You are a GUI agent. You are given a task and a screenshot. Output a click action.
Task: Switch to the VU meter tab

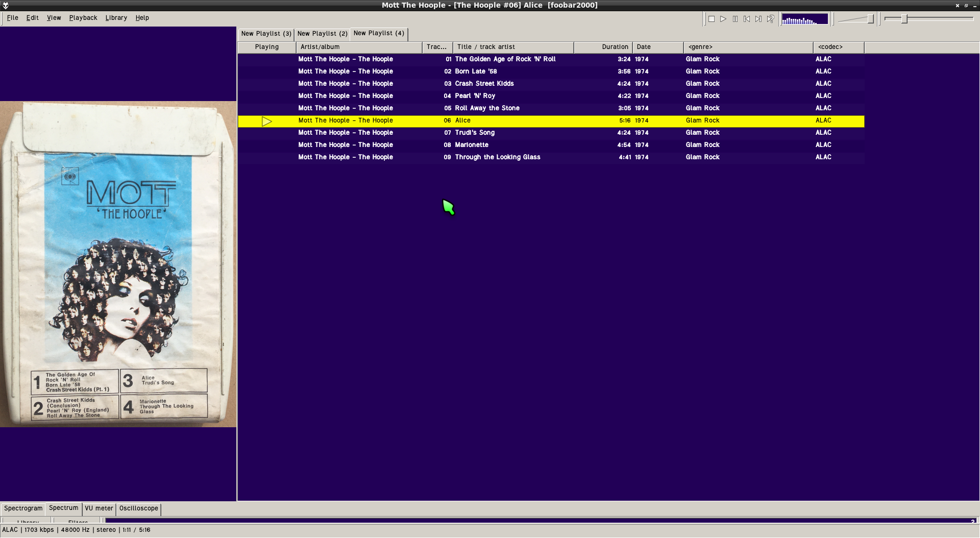[99, 508]
